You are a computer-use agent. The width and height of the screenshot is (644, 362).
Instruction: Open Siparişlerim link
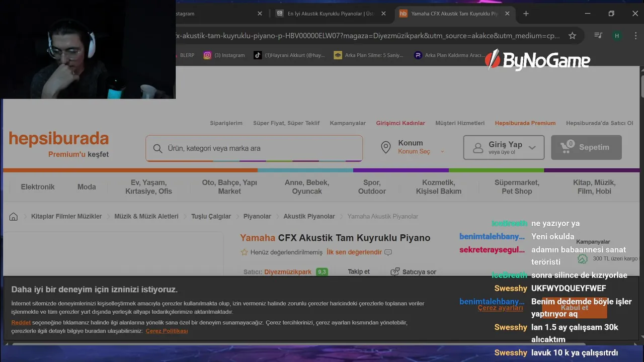click(x=226, y=123)
